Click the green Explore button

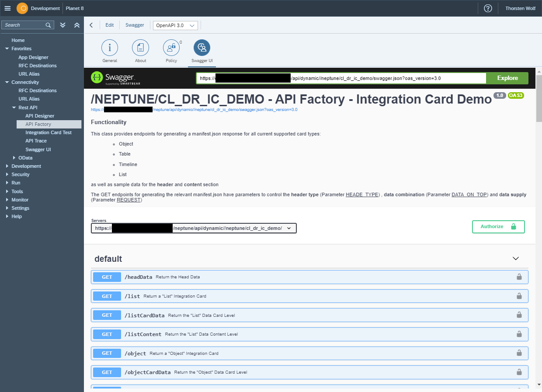pos(507,78)
